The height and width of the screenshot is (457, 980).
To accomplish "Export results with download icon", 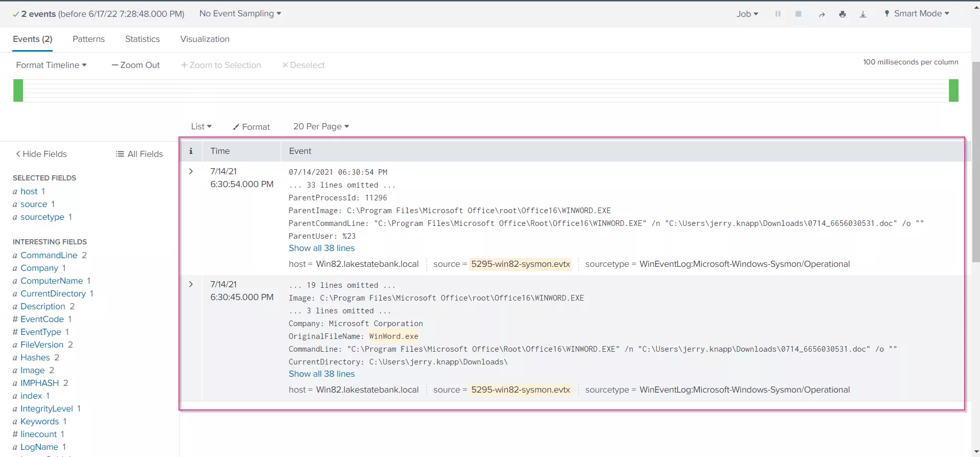I will [863, 14].
